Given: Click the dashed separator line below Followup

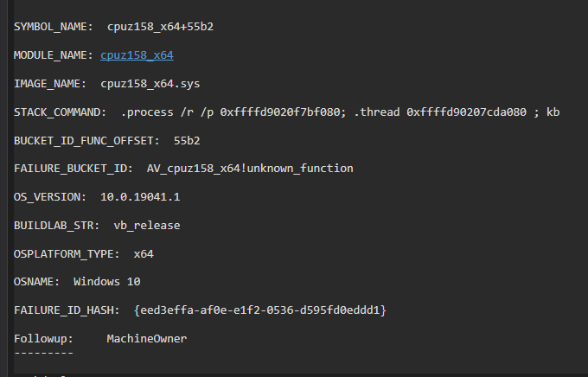Looking at the screenshot, I should (x=43, y=351).
